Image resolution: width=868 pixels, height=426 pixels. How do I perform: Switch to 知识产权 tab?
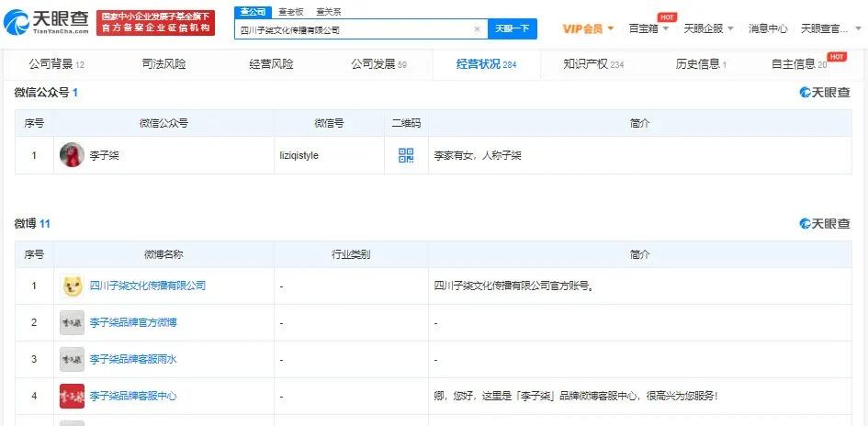[x=593, y=64]
